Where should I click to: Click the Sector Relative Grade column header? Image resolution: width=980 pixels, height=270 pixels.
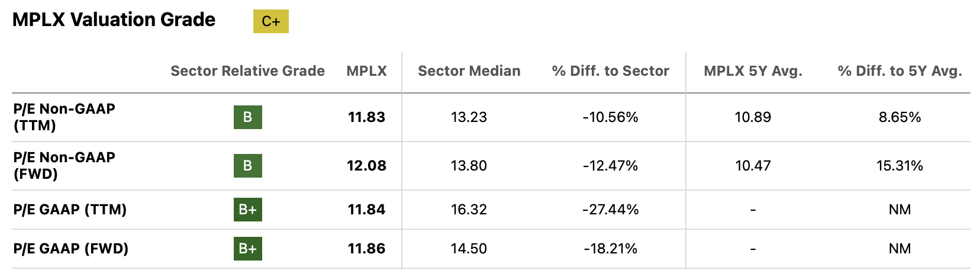click(247, 71)
